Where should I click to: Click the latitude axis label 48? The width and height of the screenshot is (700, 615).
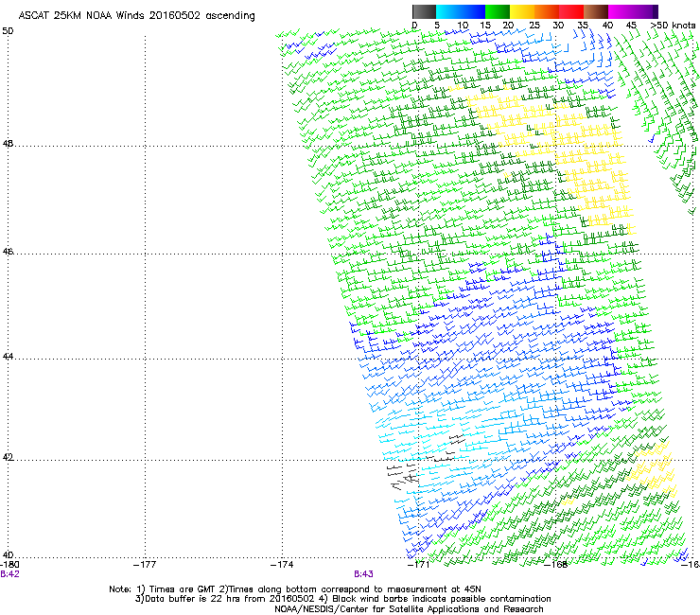(8, 144)
